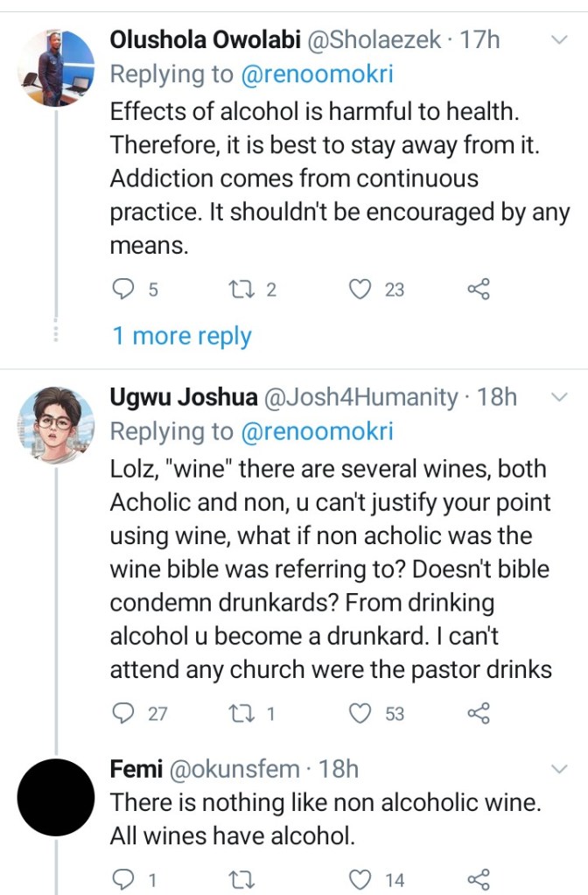
Task: Like Femi's tweet
Action: 360,879
